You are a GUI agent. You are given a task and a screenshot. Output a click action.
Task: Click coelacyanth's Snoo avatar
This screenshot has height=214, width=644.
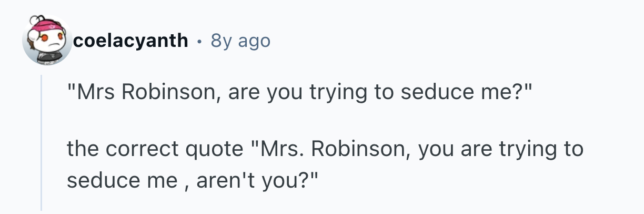pos(46,41)
